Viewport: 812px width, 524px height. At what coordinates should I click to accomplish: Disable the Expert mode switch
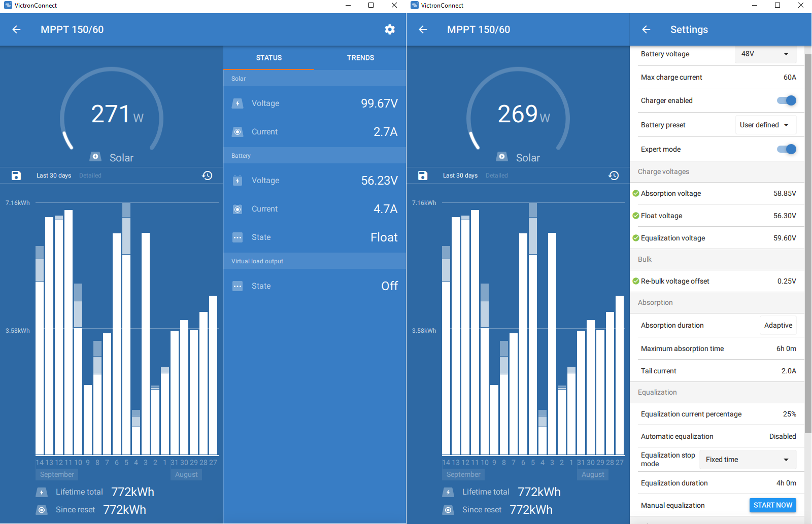click(x=787, y=149)
